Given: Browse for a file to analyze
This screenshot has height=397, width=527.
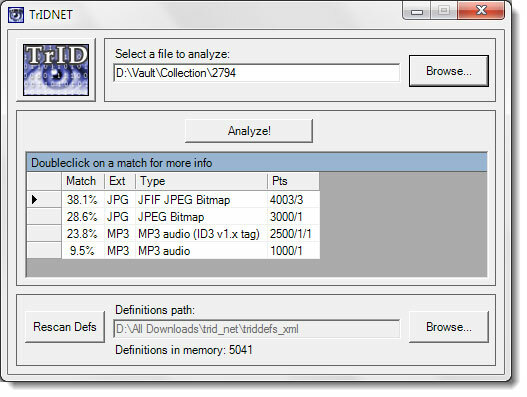Looking at the screenshot, I should (x=449, y=71).
